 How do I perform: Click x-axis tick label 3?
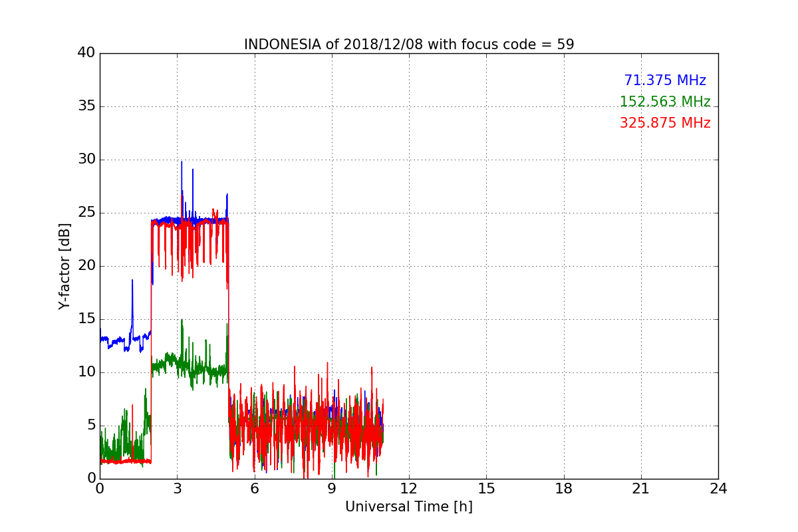pos(177,489)
